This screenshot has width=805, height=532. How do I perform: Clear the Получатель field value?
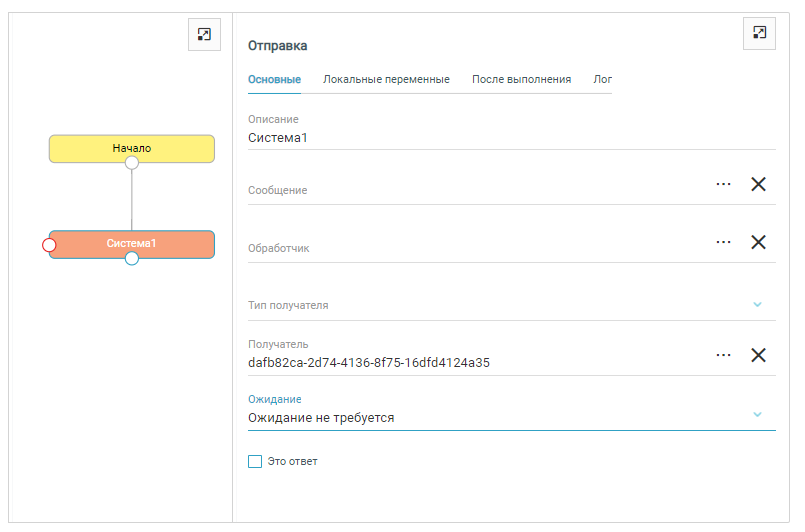(x=758, y=355)
